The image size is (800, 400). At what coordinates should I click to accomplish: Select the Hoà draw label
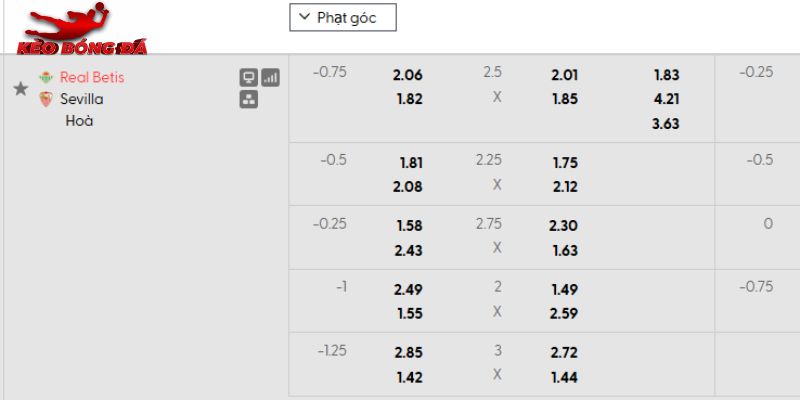tap(78, 121)
